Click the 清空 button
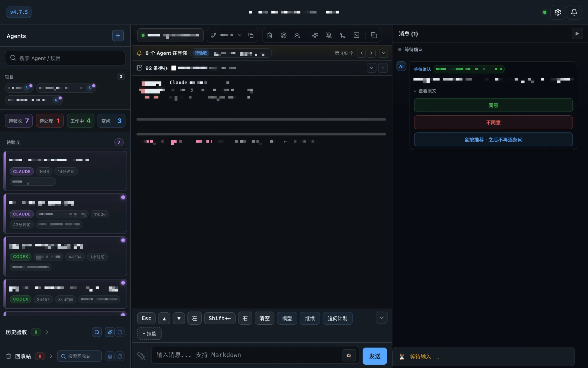Screen dimensions: 588x368 tap(264, 318)
